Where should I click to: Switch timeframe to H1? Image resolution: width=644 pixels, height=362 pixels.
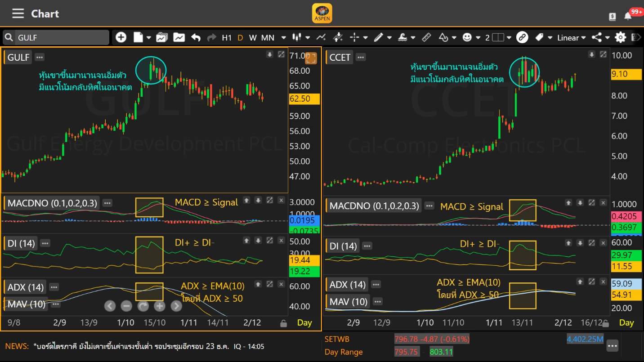(227, 38)
